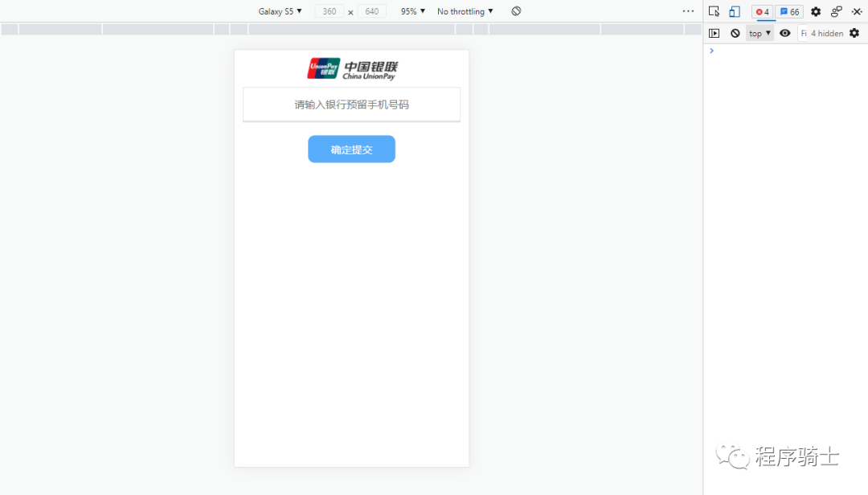Select the inspect element tool in DevTools
The width and height of the screenshot is (868, 495).
[714, 11]
